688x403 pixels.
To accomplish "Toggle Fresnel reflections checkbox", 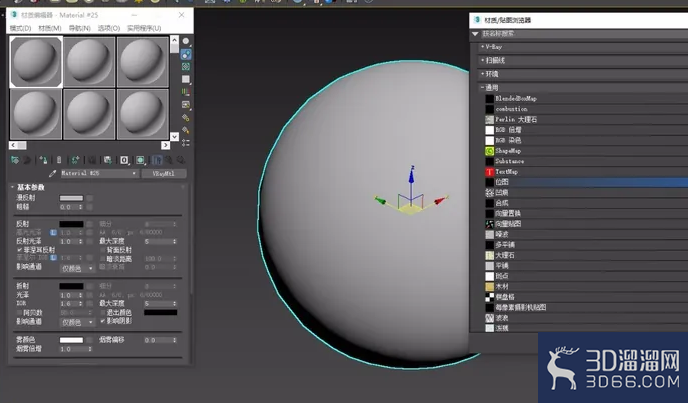I will click(19, 250).
